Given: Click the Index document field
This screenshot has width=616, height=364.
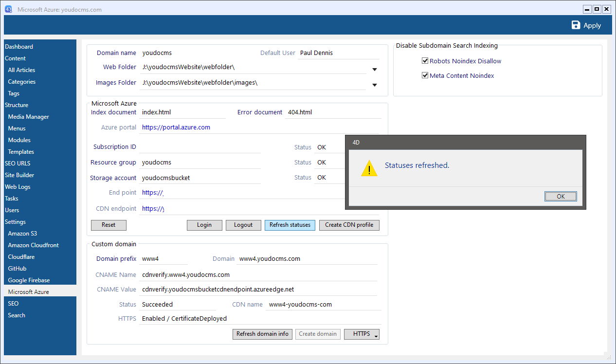Looking at the screenshot, I should (x=182, y=112).
